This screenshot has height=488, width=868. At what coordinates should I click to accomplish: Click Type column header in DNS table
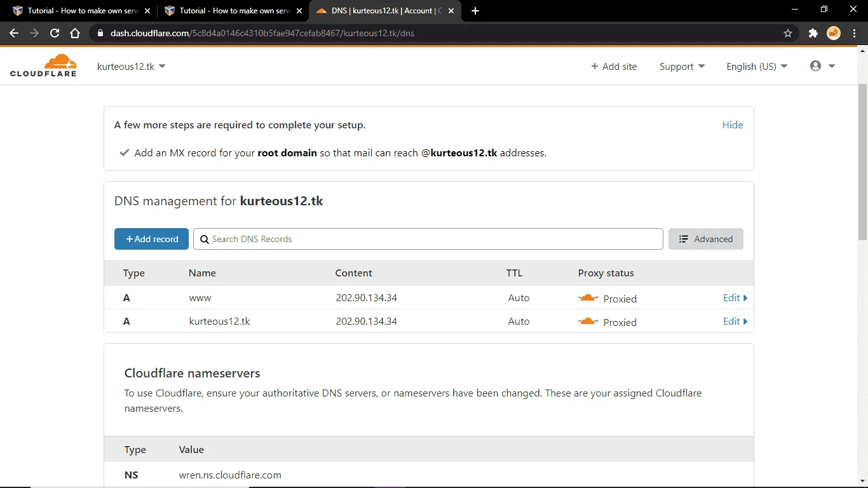134,273
